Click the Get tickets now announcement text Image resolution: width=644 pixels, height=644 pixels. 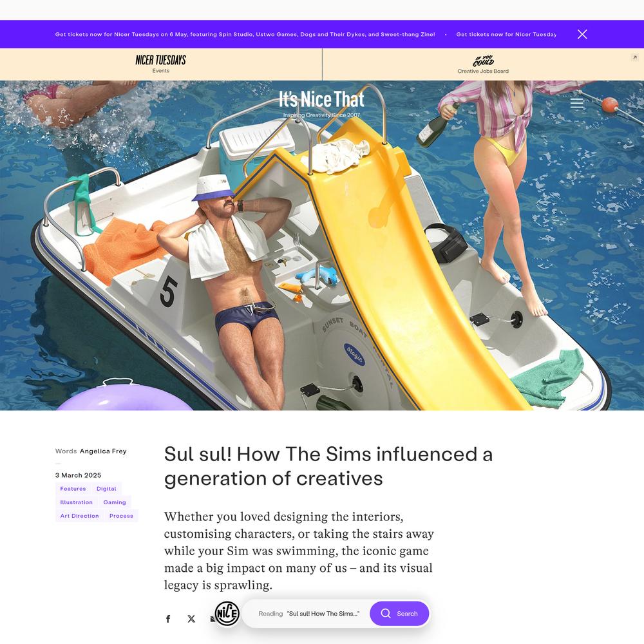[x=245, y=35]
